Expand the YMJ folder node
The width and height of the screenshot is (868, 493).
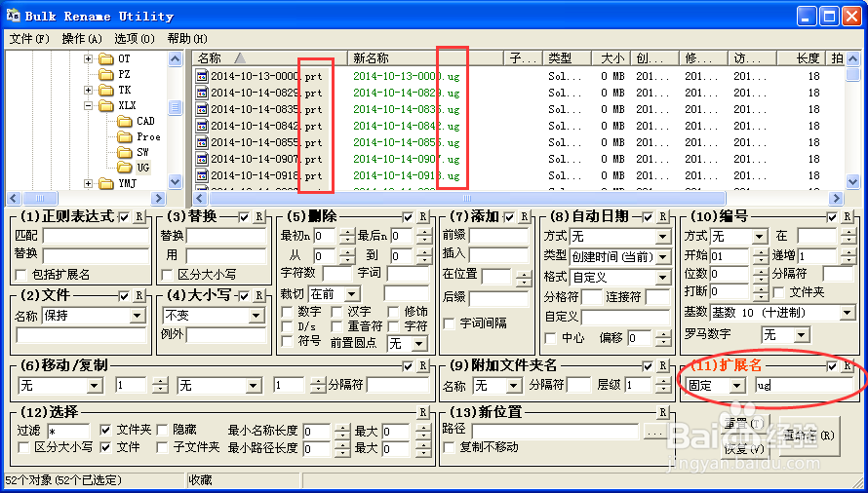click(x=89, y=183)
